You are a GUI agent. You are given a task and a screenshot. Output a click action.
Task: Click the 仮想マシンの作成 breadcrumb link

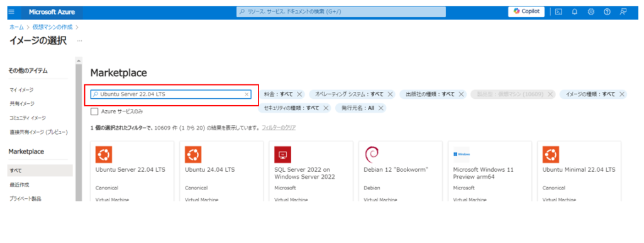tap(53, 26)
